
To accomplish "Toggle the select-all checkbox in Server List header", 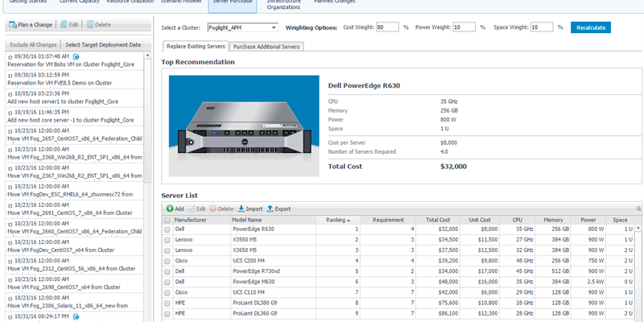I will point(167,220).
